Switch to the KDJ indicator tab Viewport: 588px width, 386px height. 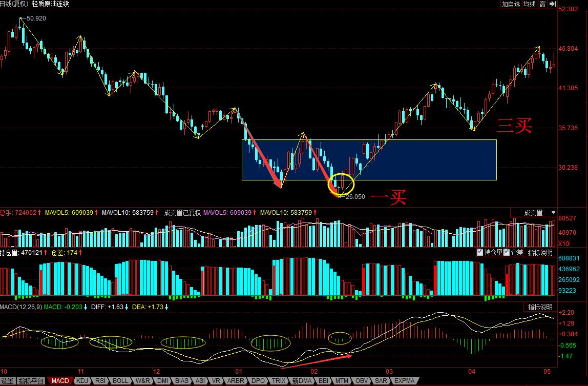point(82,381)
